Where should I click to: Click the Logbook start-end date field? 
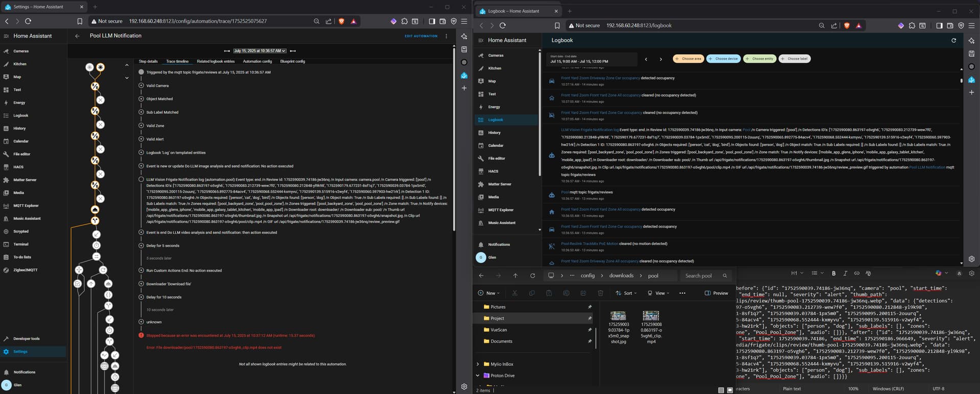click(592, 59)
